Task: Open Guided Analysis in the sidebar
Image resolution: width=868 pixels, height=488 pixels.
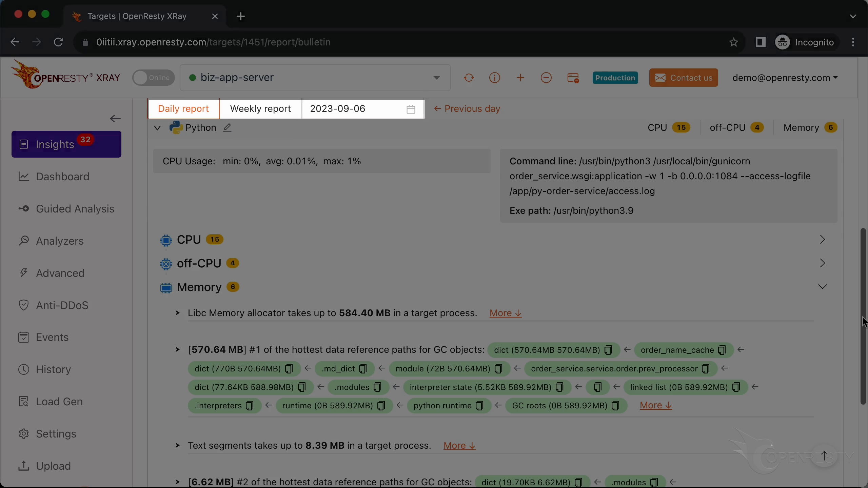Action: click(x=66, y=209)
